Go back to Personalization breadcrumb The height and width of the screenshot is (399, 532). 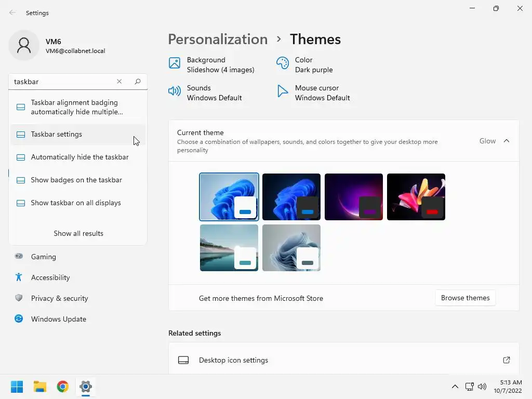tap(218, 39)
